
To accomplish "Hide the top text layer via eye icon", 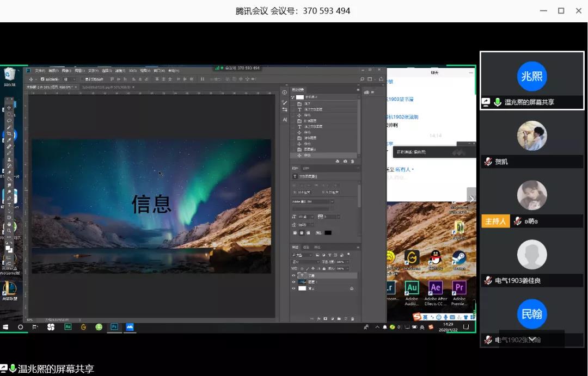I will pyautogui.click(x=294, y=275).
